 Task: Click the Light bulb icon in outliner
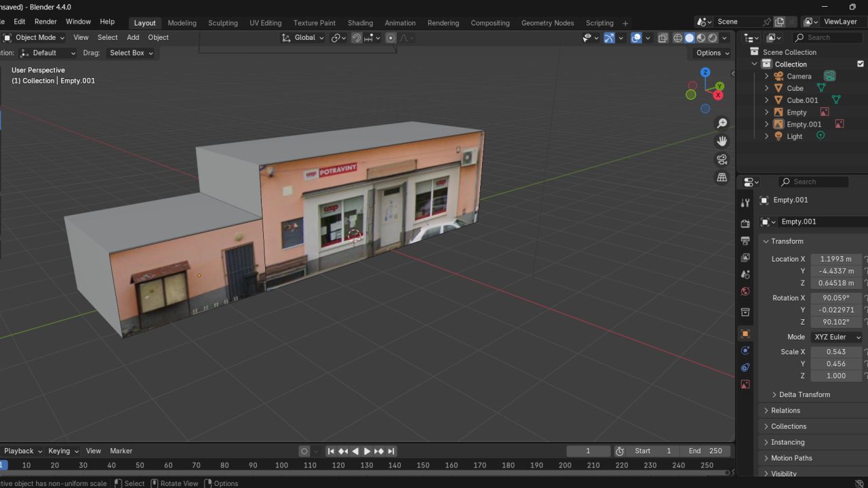tap(778, 136)
